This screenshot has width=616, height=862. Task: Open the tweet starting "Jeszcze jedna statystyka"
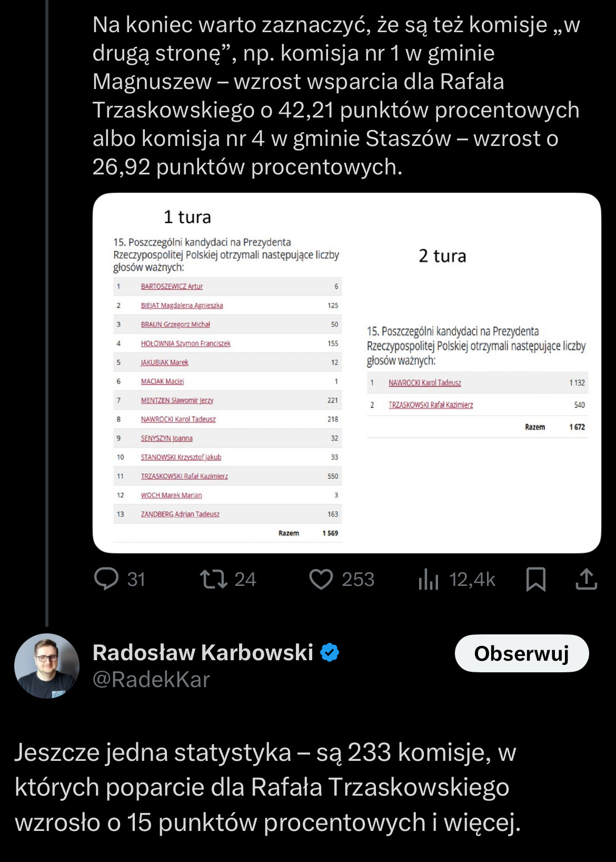tap(267, 787)
